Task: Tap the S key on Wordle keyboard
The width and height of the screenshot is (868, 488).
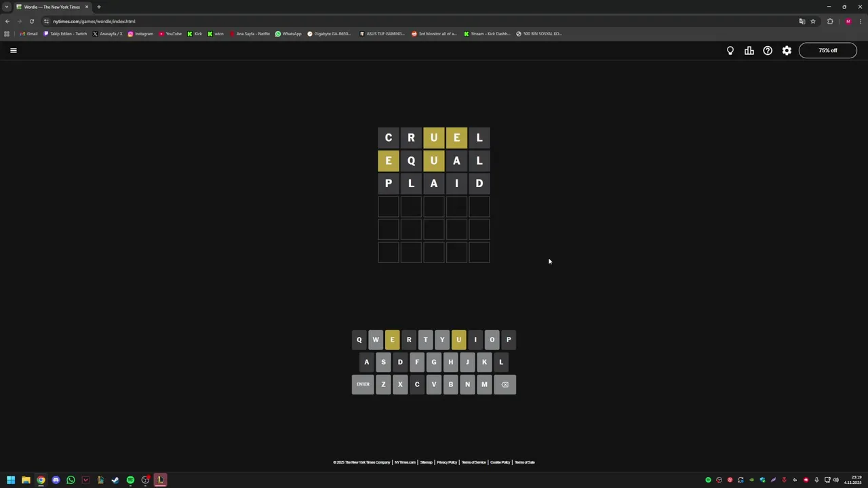Action: pyautogui.click(x=384, y=362)
